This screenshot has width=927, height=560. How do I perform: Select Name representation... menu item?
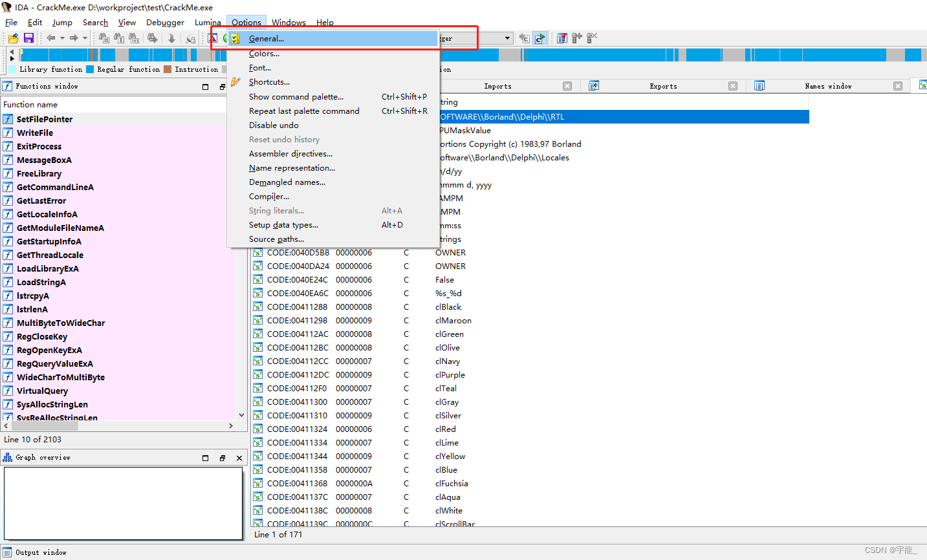click(333, 167)
